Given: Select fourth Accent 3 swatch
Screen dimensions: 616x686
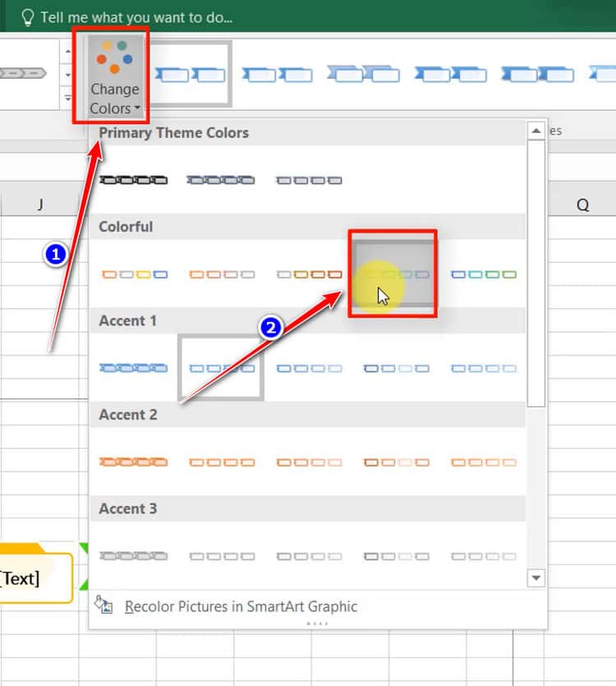Looking at the screenshot, I should pos(397,556).
